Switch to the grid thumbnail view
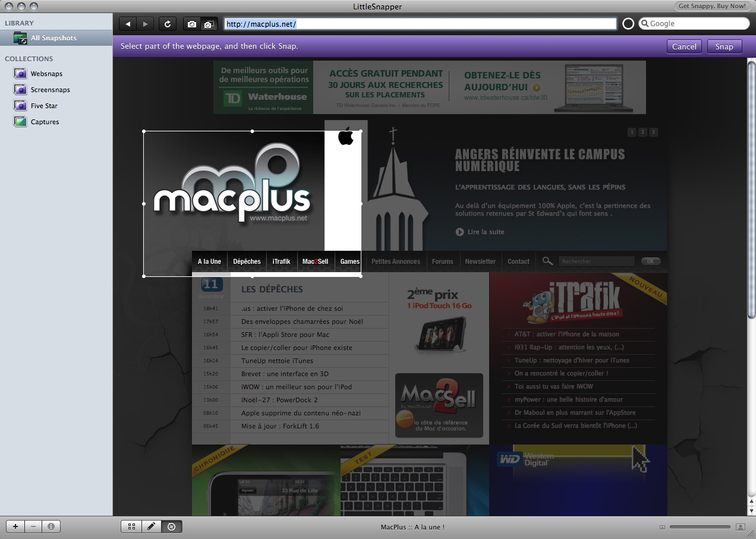 (131, 527)
